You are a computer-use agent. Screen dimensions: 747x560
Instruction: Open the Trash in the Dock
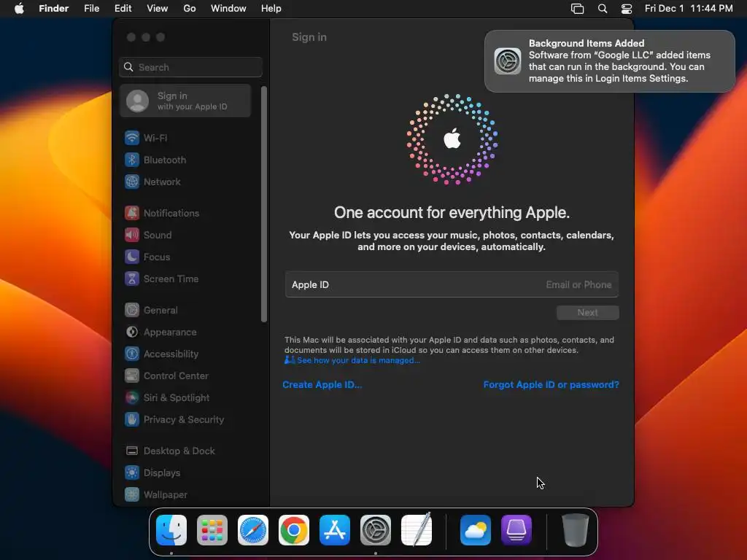click(x=575, y=530)
